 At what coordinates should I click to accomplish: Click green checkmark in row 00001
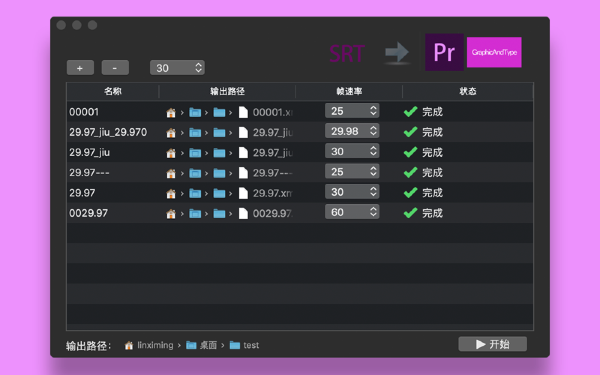pyautogui.click(x=411, y=112)
